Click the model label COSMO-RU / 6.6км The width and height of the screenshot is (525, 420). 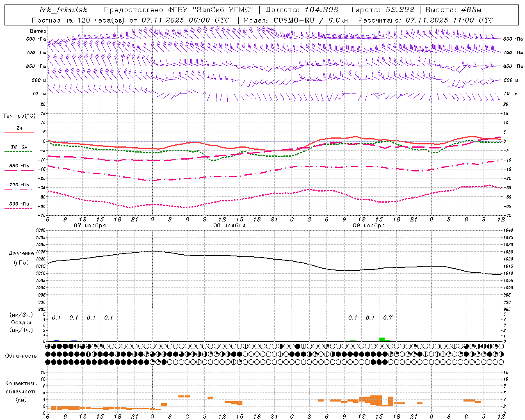[x=310, y=20]
